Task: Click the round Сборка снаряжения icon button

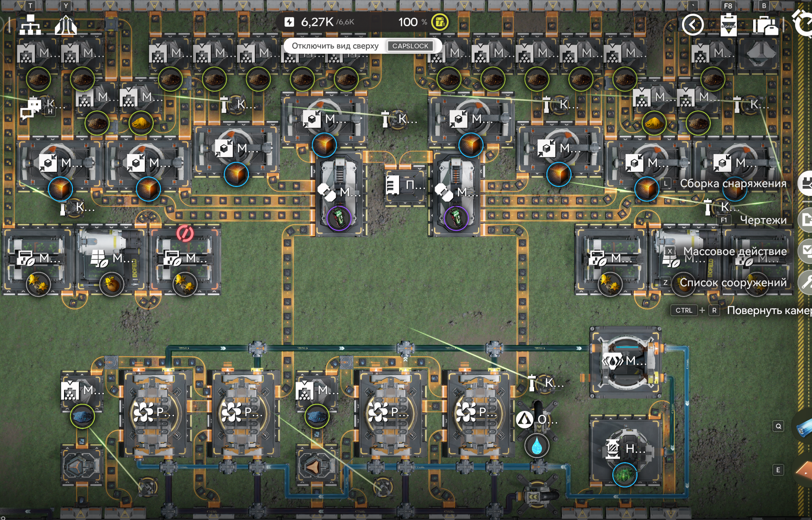Action: [x=806, y=184]
